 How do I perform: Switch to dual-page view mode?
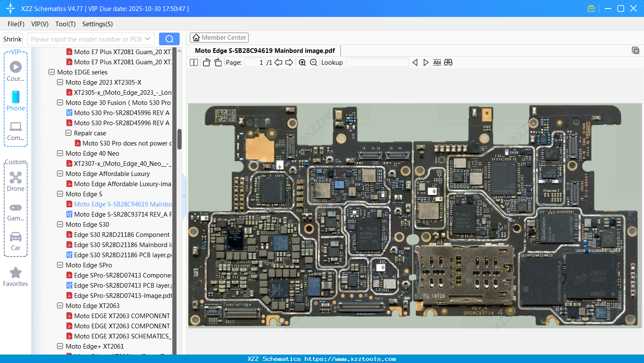click(x=194, y=62)
